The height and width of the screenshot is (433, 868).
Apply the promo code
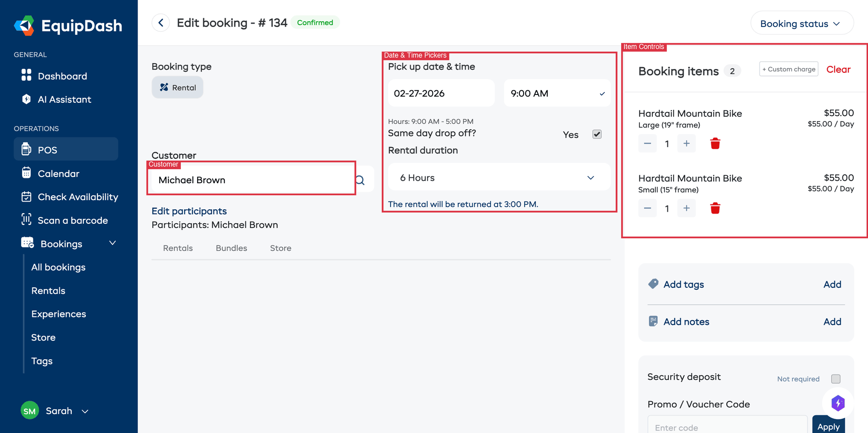coord(828,425)
